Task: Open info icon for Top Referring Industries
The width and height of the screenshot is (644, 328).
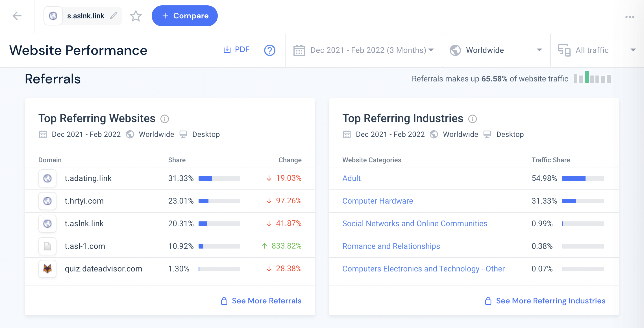Action: tap(473, 119)
